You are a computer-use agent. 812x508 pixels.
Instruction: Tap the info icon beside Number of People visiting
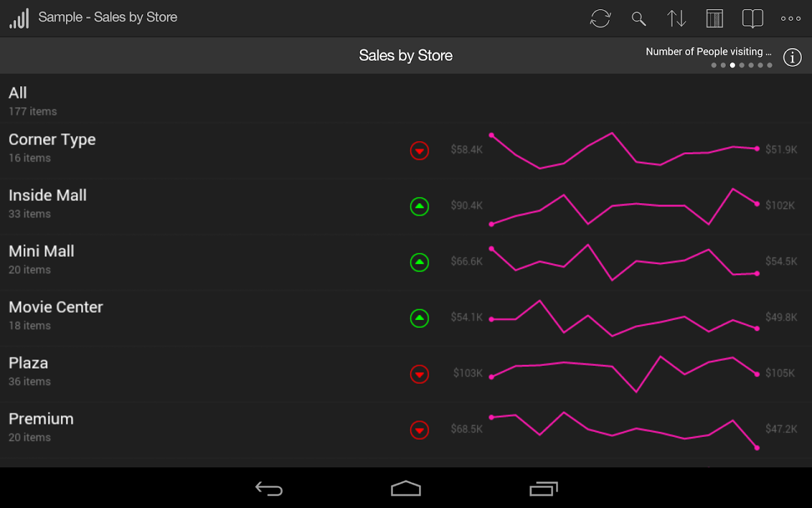pos(792,57)
